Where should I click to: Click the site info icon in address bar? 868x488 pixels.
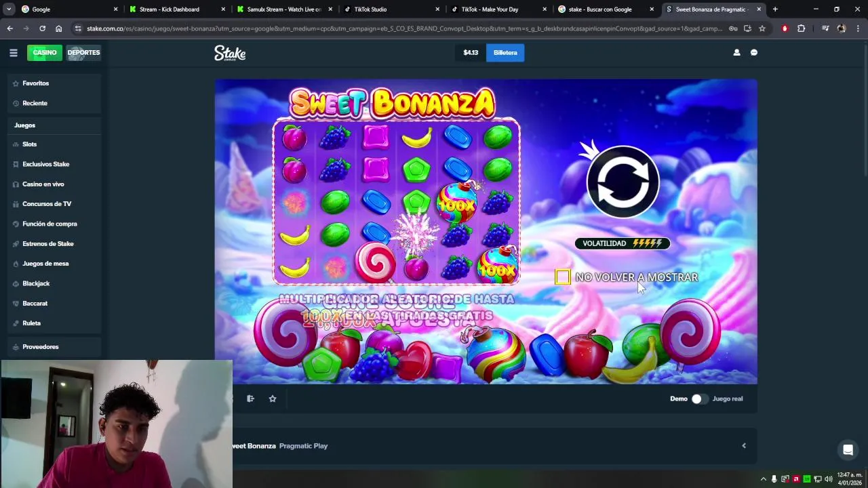(x=79, y=28)
